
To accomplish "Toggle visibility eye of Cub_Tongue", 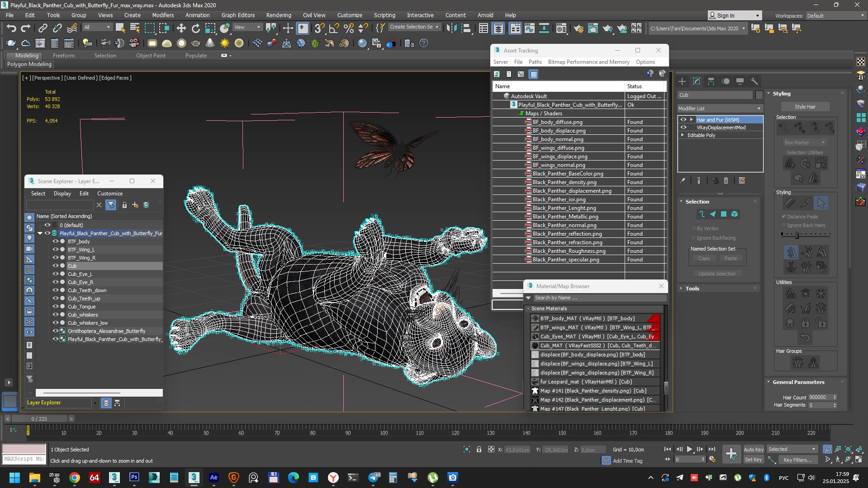I will click(x=56, y=307).
